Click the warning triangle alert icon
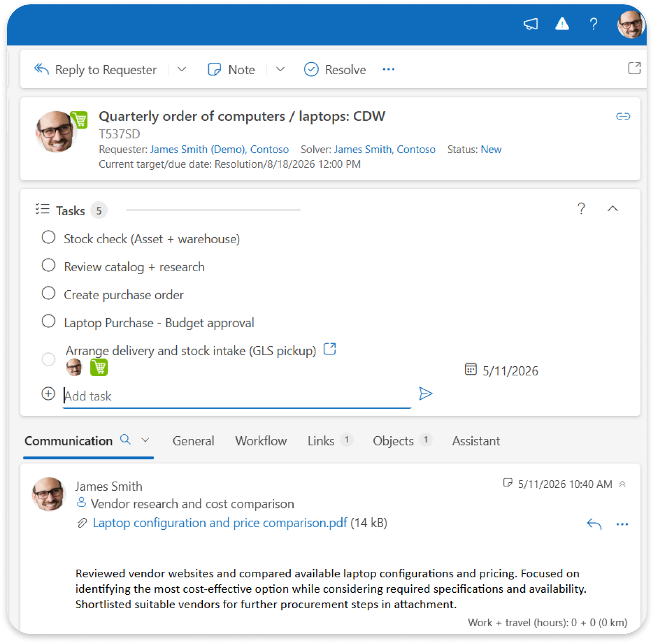The image size is (654, 644). [562, 23]
